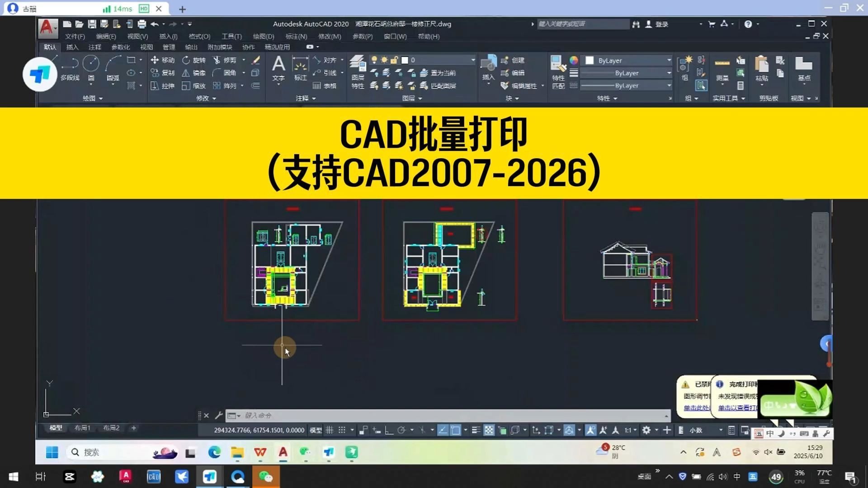Select the 多段线 (Polyline) tool

click(x=70, y=68)
